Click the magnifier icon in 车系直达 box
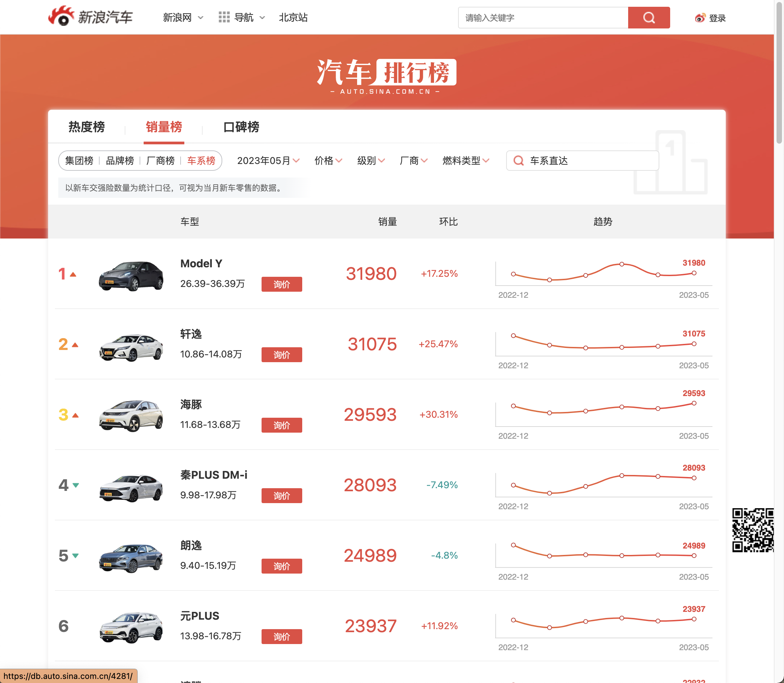 coord(518,161)
